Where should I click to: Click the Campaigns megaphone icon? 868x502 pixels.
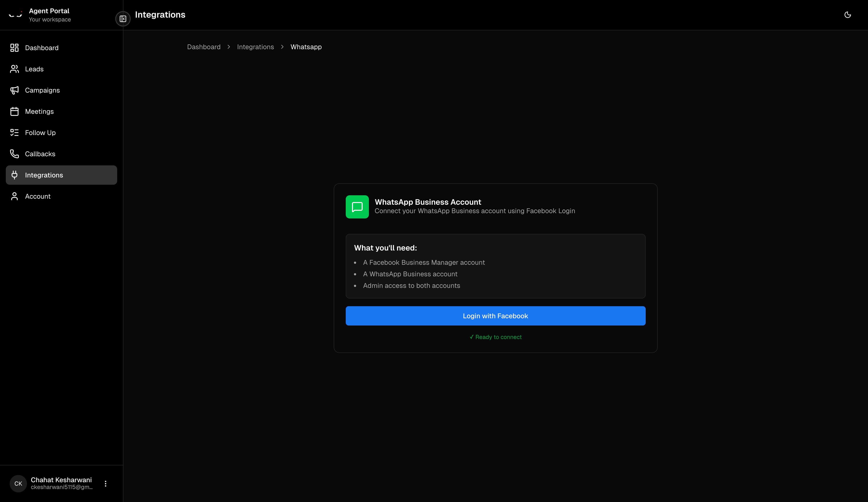click(14, 90)
